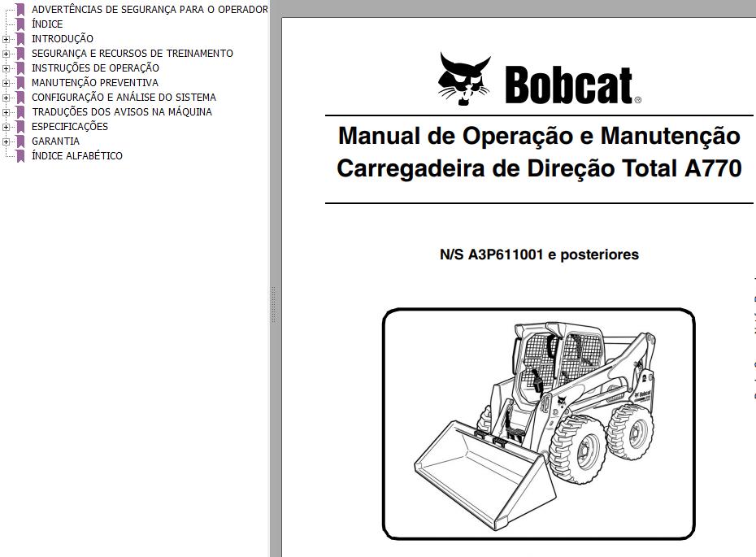Click bookmark icon beside SEGURANÇA E RECURSOS
This screenshot has height=557, width=756.
click(20, 54)
